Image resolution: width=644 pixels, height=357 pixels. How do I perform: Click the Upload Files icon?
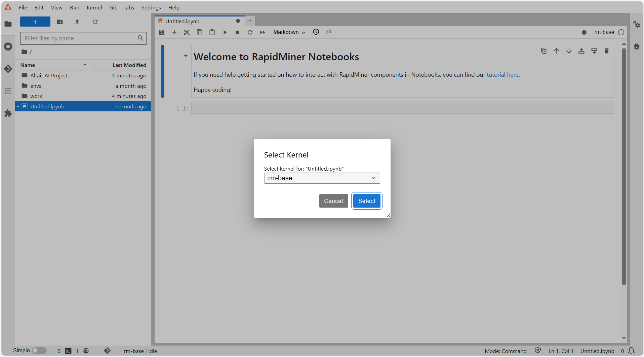click(x=77, y=22)
